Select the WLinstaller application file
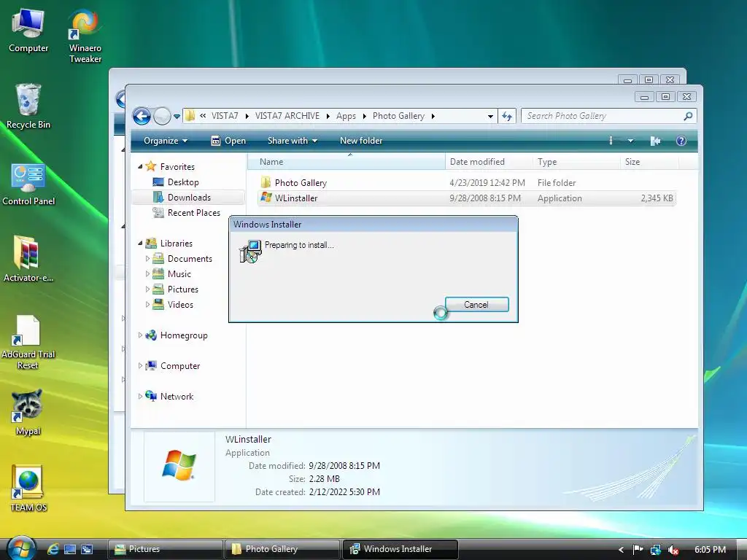This screenshot has width=747, height=560. 466,198
